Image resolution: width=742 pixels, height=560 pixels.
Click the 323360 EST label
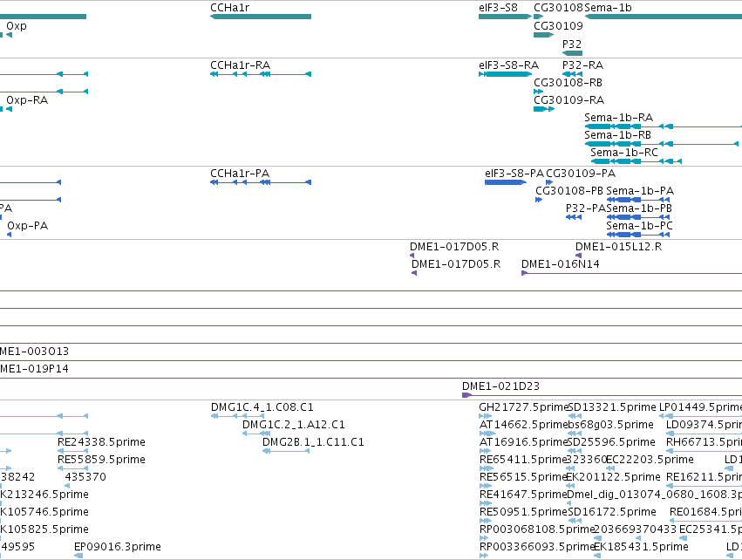coord(587,460)
